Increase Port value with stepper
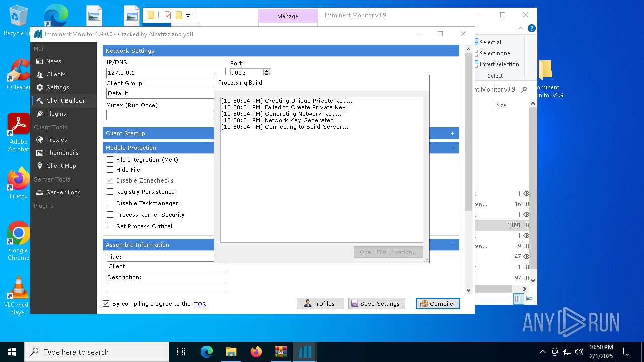 click(267, 71)
